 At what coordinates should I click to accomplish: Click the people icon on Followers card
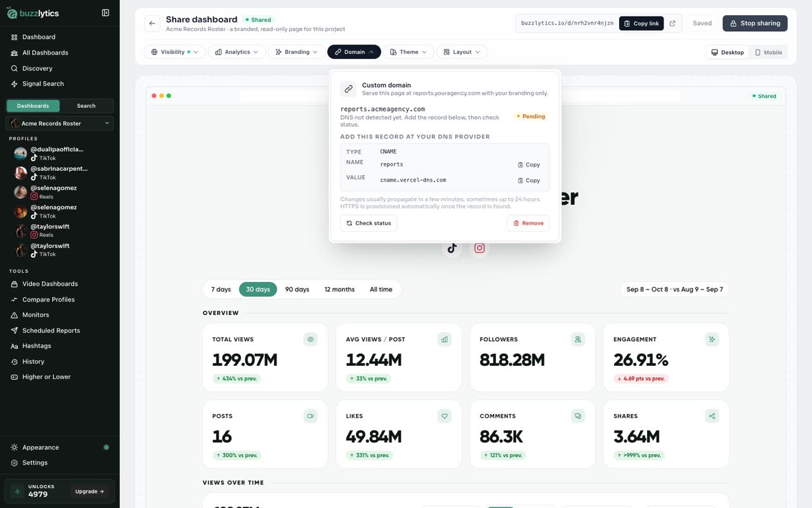pyautogui.click(x=578, y=340)
